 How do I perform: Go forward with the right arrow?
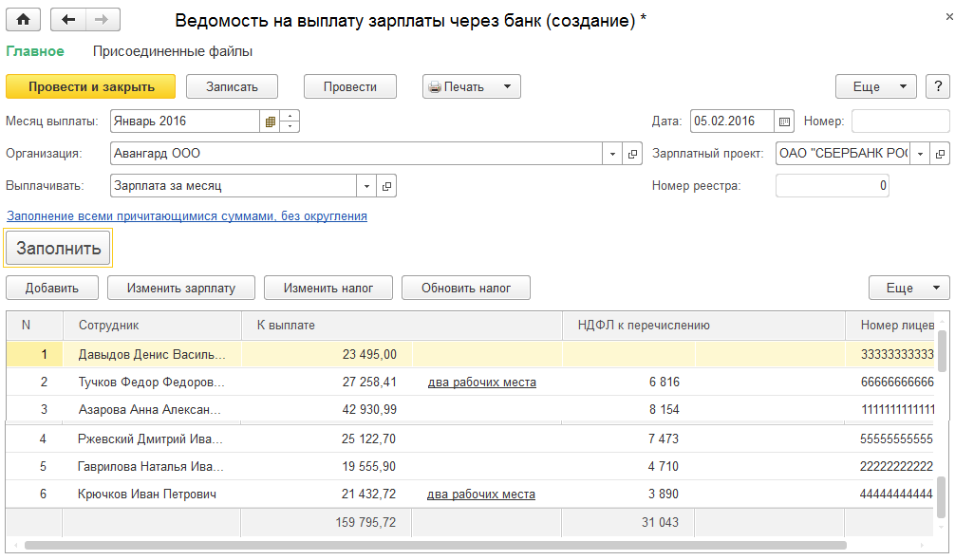click(103, 19)
